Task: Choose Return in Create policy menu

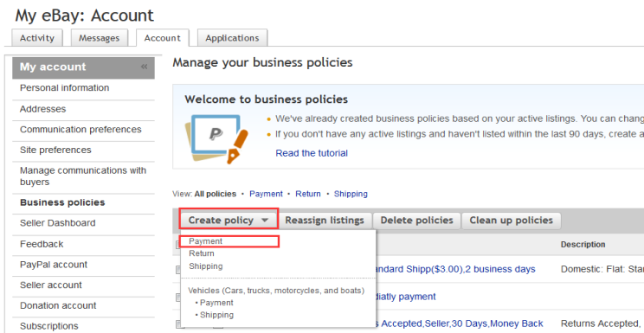Action: click(201, 253)
